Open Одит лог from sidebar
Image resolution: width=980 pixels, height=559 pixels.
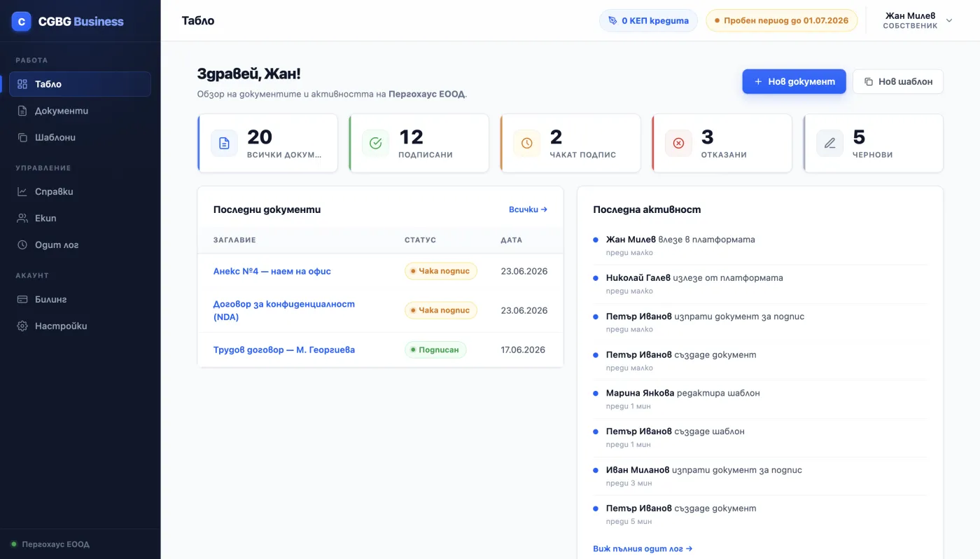pos(80,245)
